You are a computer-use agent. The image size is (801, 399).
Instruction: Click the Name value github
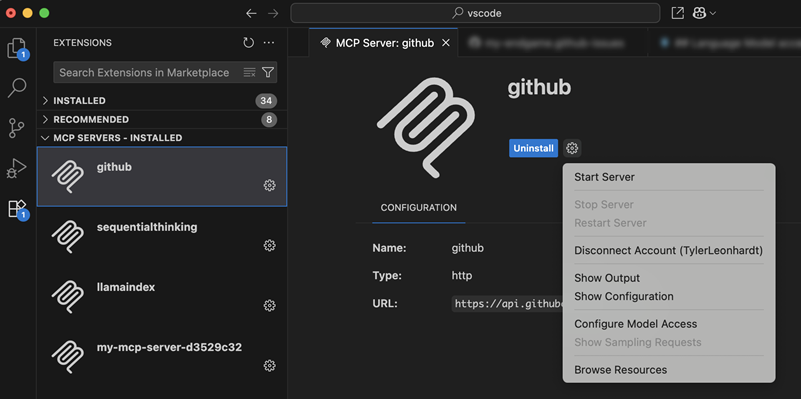click(467, 249)
